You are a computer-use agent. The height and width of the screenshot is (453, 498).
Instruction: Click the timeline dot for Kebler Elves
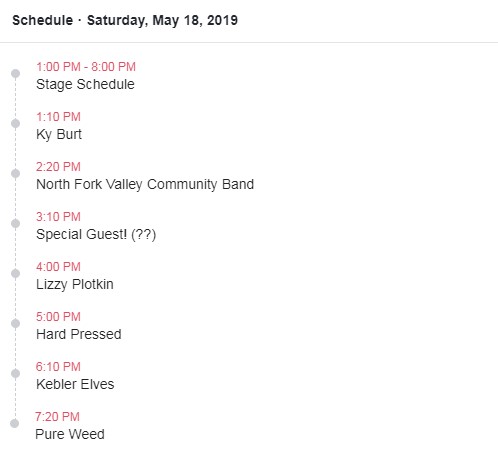[15, 373]
